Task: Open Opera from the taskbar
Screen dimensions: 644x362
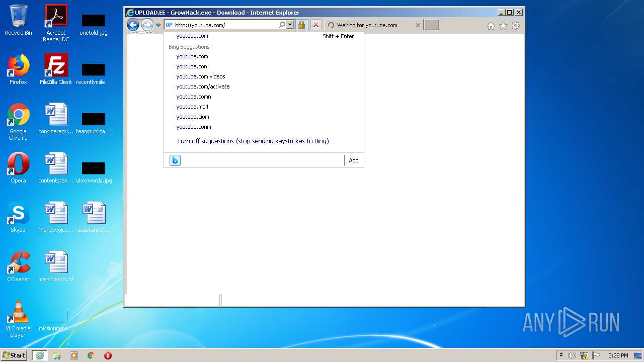Action: click(x=108, y=355)
